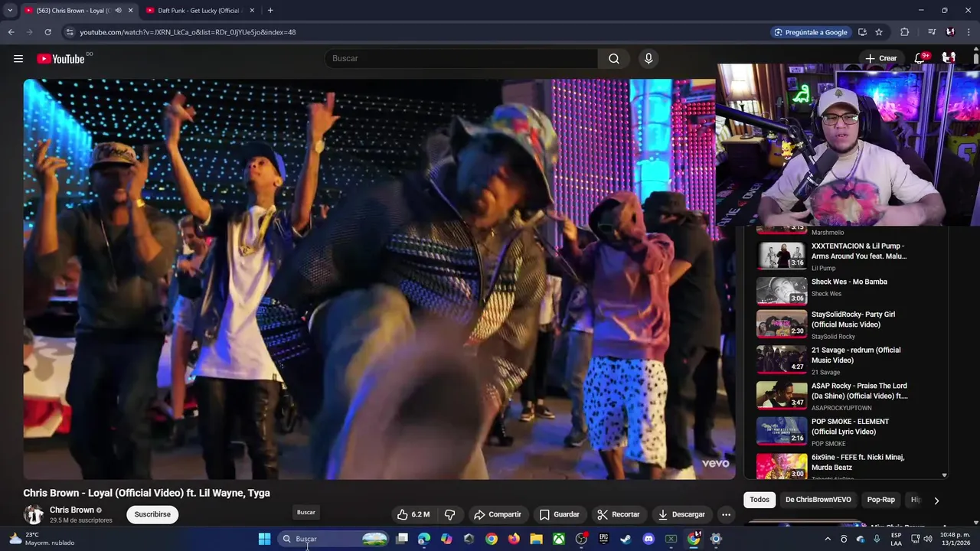
Task: Open the YouTube notifications bell
Action: (x=920, y=58)
